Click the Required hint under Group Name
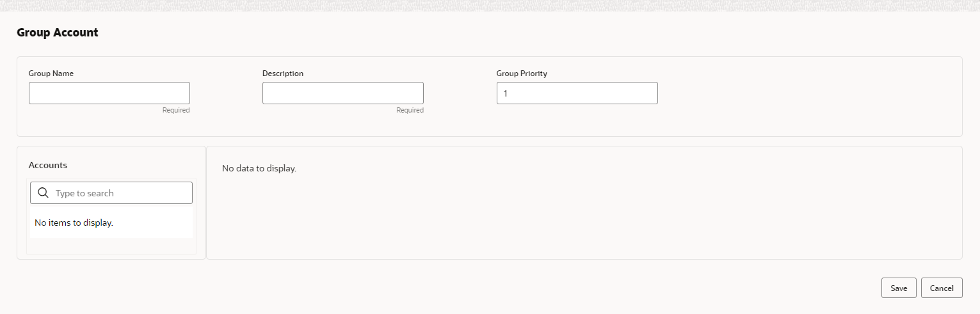 click(176, 110)
